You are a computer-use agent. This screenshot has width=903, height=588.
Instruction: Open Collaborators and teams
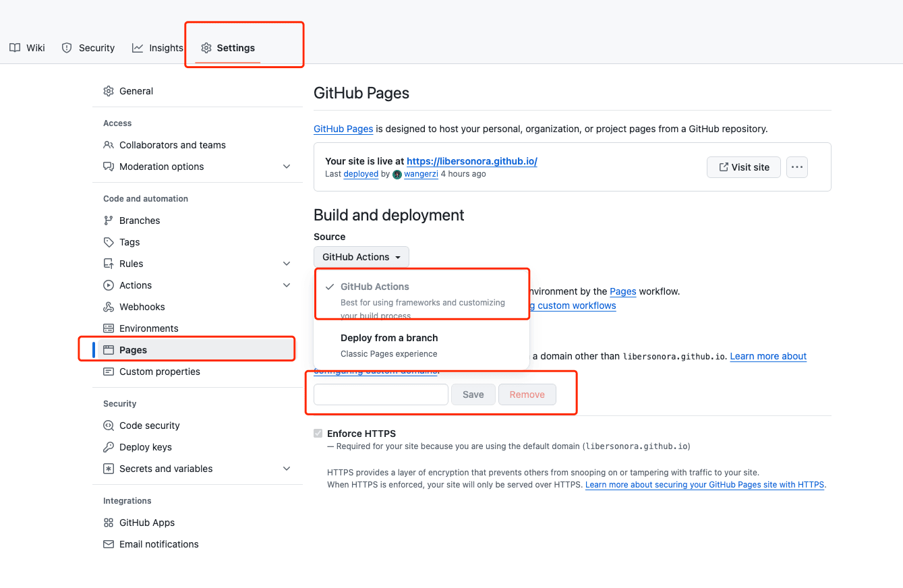coord(197,145)
